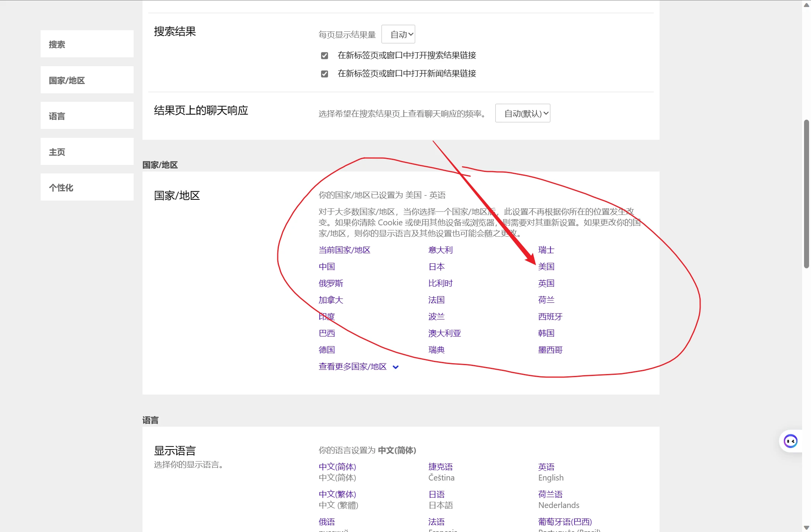Set display language to 俄语
Viewport: 811px width, 532px height.
327,522
